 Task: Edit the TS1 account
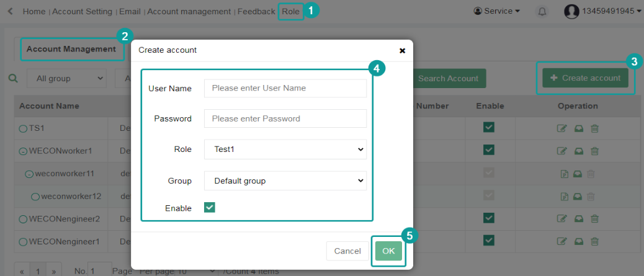point(561,128)
